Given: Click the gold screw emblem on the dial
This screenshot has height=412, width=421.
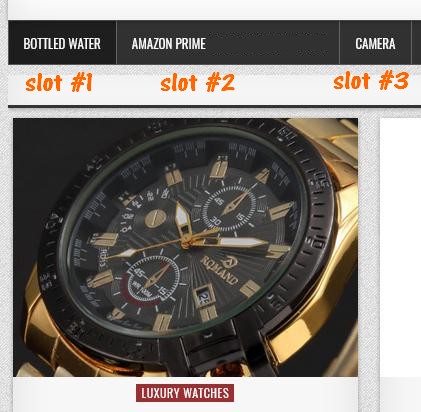Looking at the screenshot, I should pyautogui.click(x=154, y=219).
